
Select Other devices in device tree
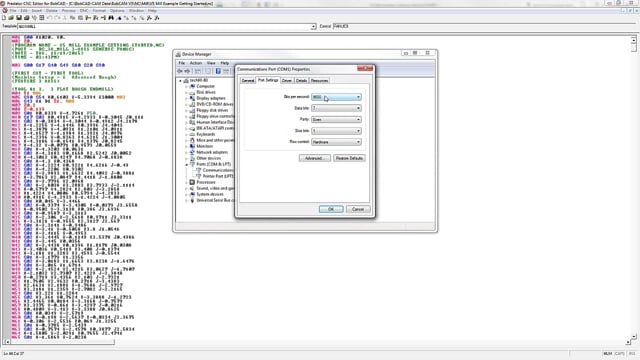209,158
